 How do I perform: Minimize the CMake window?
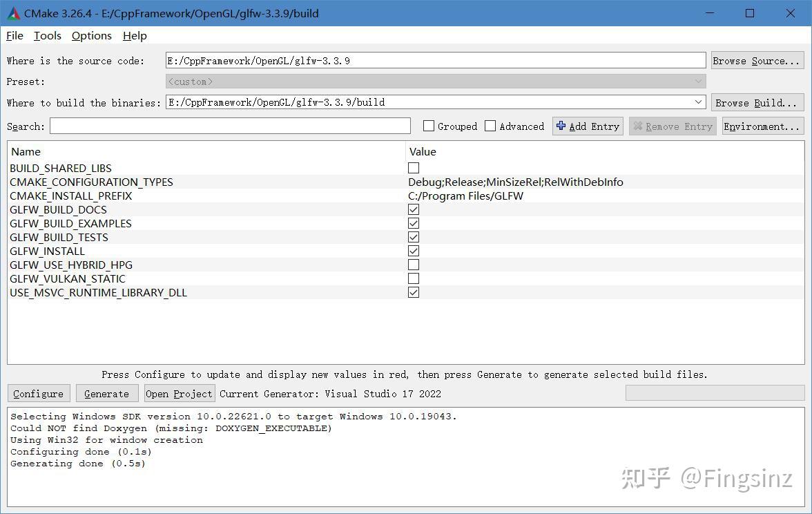pos(710,13)
